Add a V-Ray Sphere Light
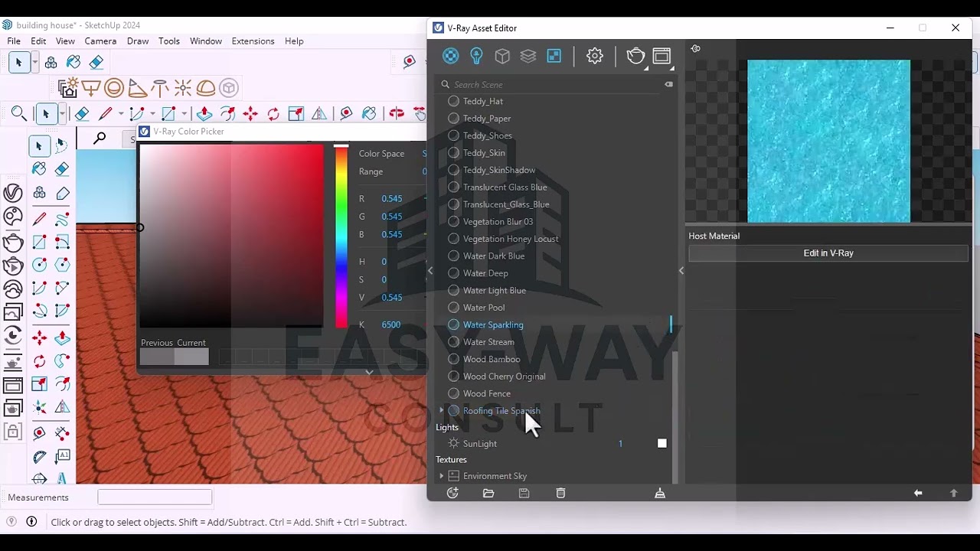The height and width of the screenshot is (551, 980). click(114, 88)
